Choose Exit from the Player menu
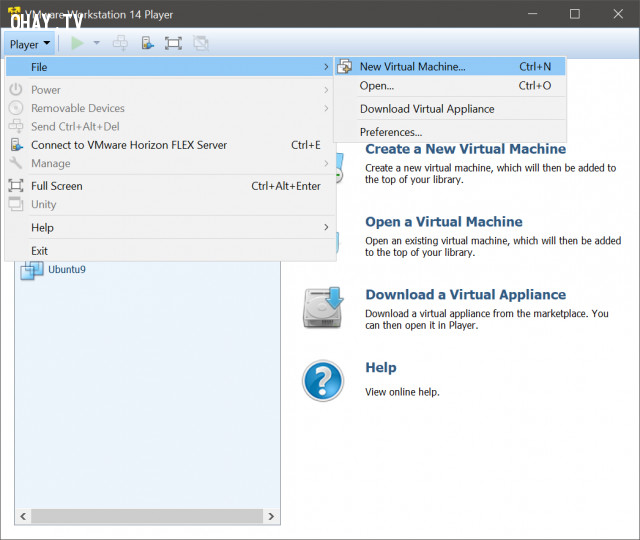The width and height of the screenshot is (640, 540). coord(169,251)
